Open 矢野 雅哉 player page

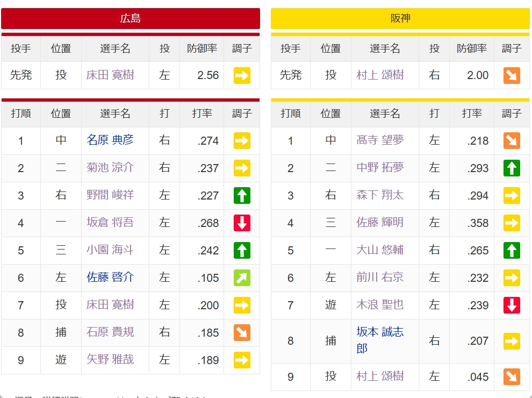(x=110, y=360)
